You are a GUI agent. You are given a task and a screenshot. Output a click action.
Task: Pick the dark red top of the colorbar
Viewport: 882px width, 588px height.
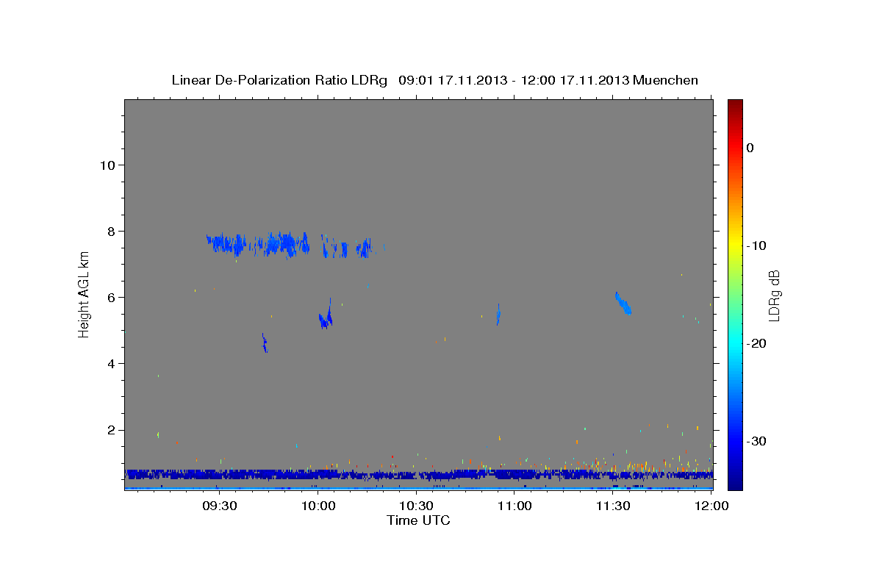(735, 104)
